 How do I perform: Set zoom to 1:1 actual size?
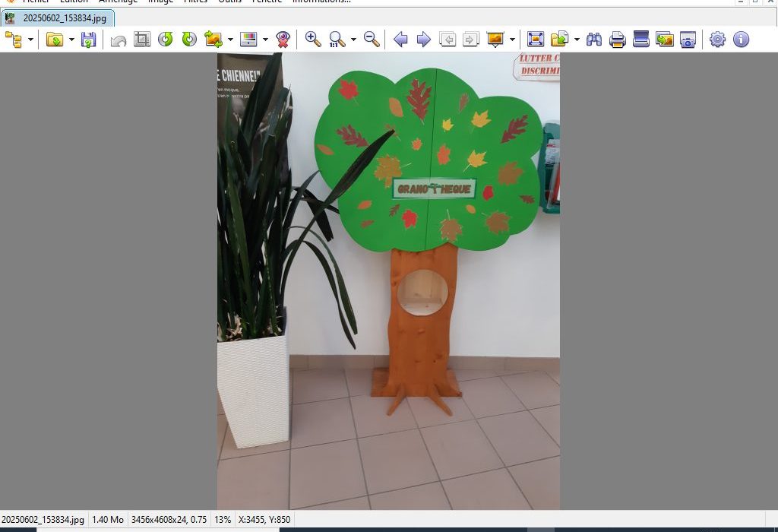[337, 40]
